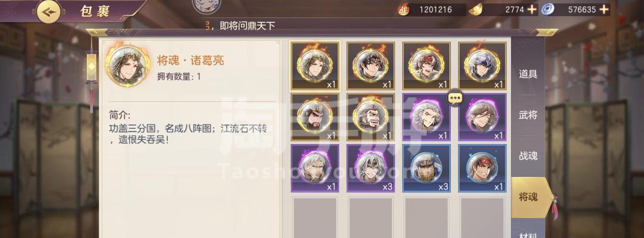Click the plus icon beside silver coin 576635
644x238 pixels.
tap(604, 10)
